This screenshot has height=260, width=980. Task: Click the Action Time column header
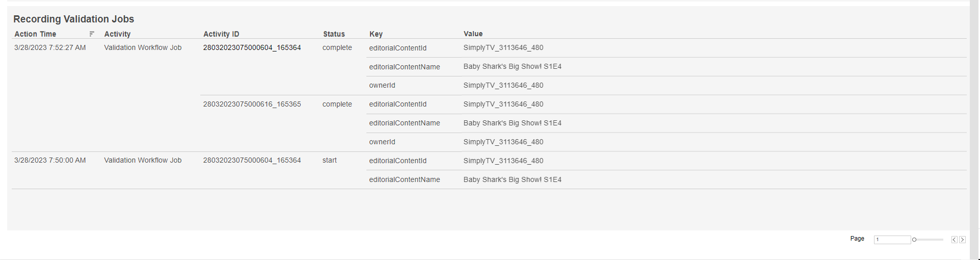pos(35,34)
